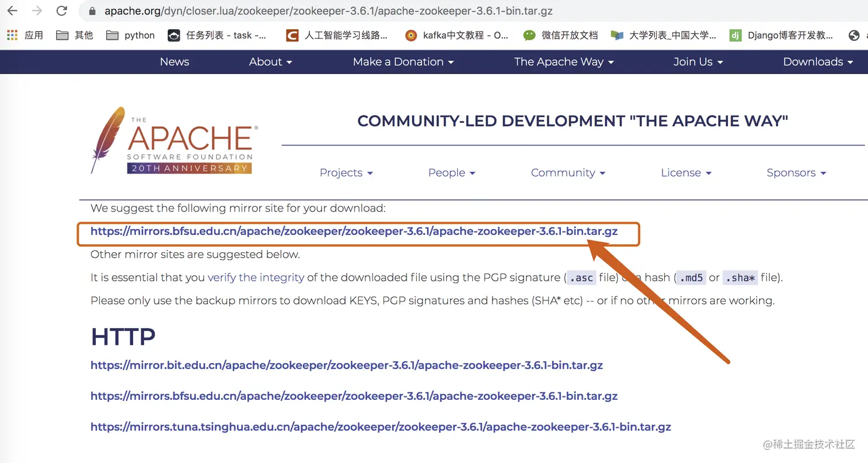This screenshot has height=463, width=868.
Task: Open the 人工智能学习线路 bookmark
Action: [x=337, y=35]
